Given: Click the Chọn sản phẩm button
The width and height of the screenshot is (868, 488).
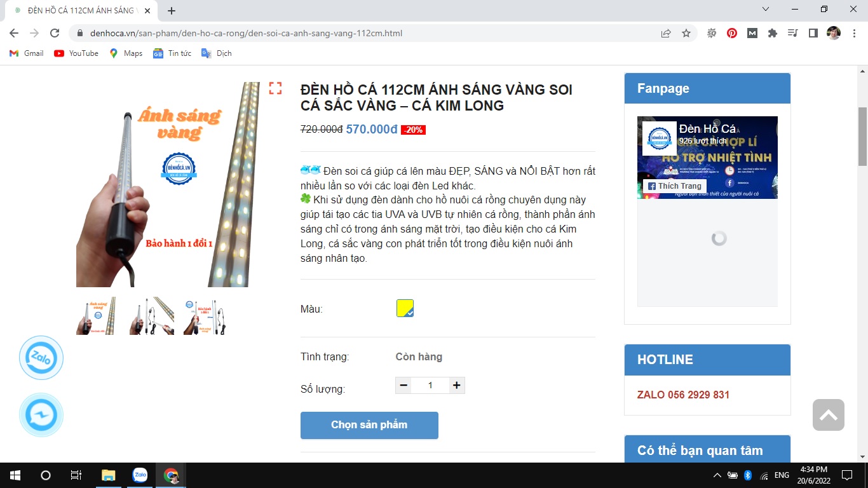Looking at the screenshot, I should (x=369, y=425).
